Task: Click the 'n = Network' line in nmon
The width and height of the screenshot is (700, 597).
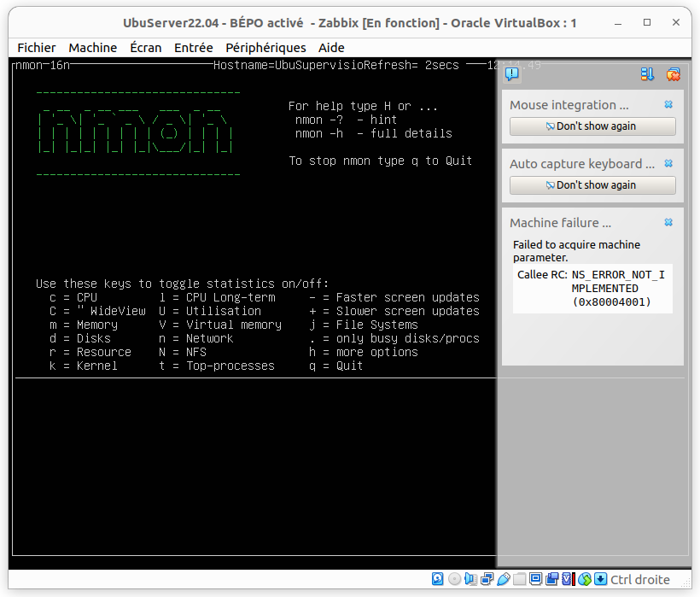Action: [196, 338]
